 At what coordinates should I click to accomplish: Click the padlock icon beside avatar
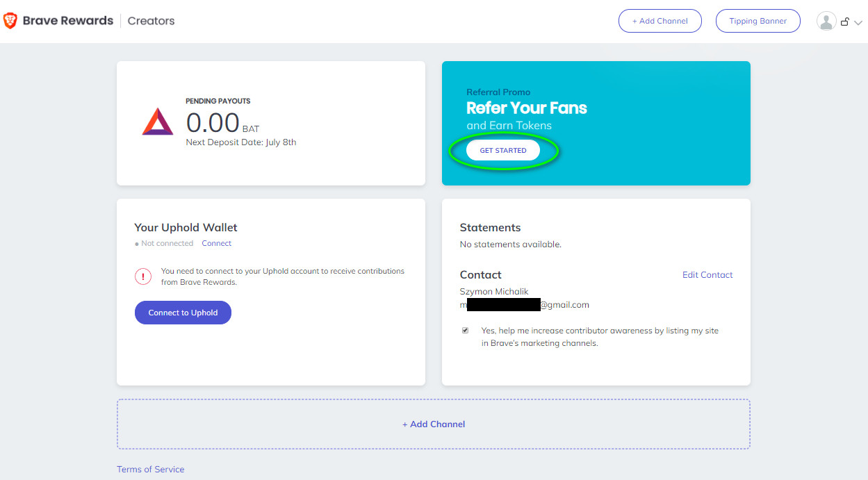(845, 22)
